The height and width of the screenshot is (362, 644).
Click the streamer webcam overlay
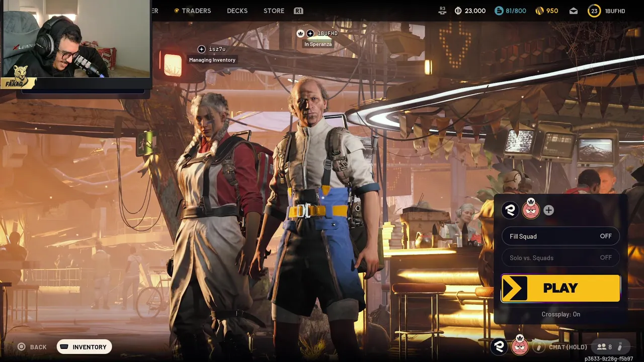pos(75,44)
